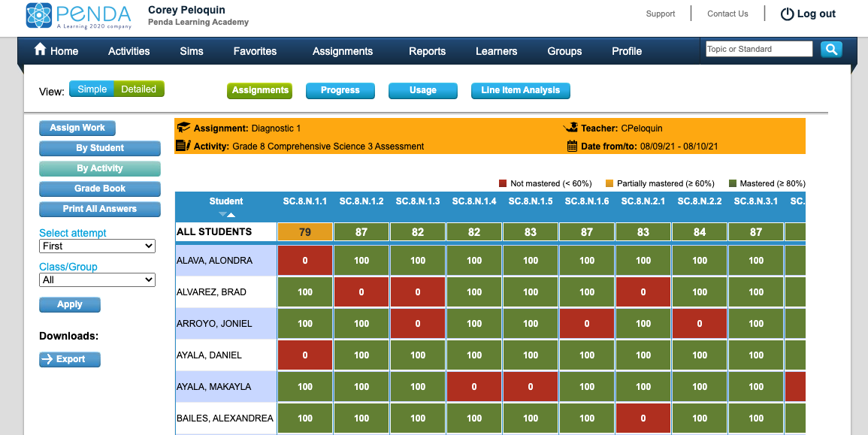This screenshot has width=868, height=435.
Task: Click the Assign Work button
Action: [x=77, y=128]
